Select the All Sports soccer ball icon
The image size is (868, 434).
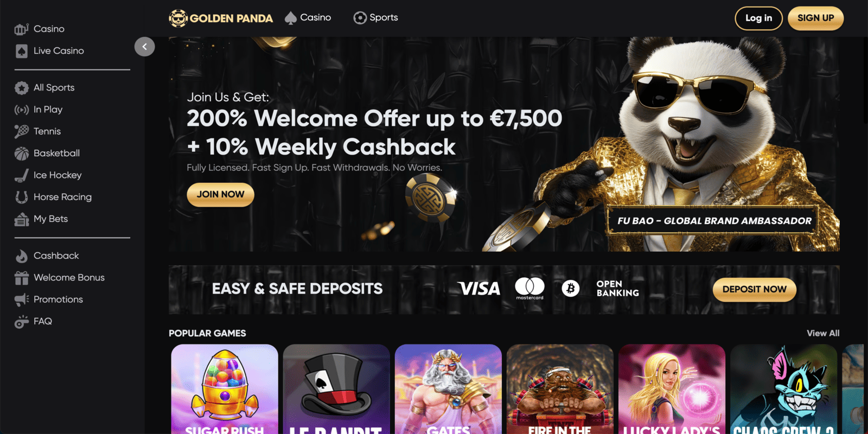[22, 88]
